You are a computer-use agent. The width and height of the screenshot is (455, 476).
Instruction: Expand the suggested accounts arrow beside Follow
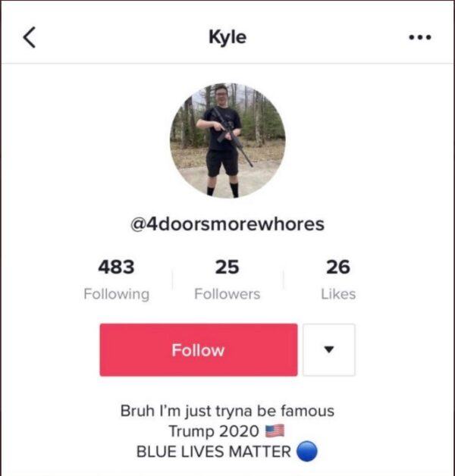[x=329, y=349]
